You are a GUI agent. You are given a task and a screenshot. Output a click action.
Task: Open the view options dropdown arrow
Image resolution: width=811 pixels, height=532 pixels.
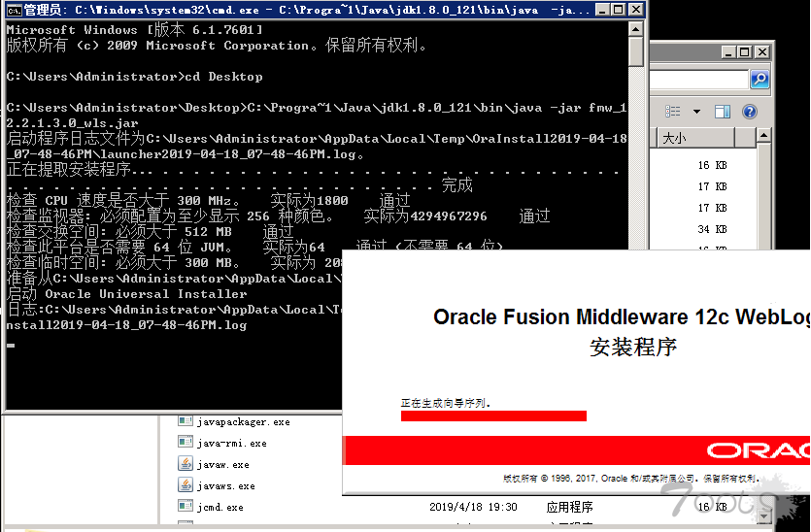click(x=696, y=112)
